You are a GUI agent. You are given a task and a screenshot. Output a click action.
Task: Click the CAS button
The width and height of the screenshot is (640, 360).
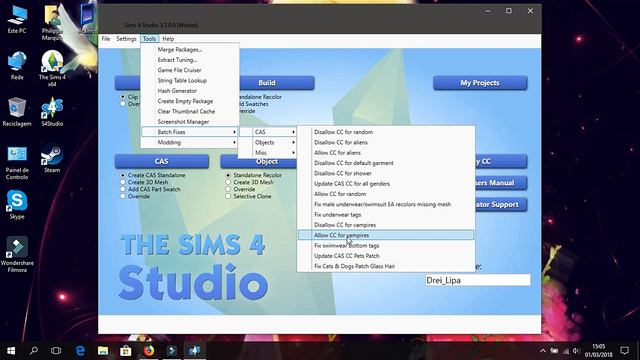coord(162,161)
